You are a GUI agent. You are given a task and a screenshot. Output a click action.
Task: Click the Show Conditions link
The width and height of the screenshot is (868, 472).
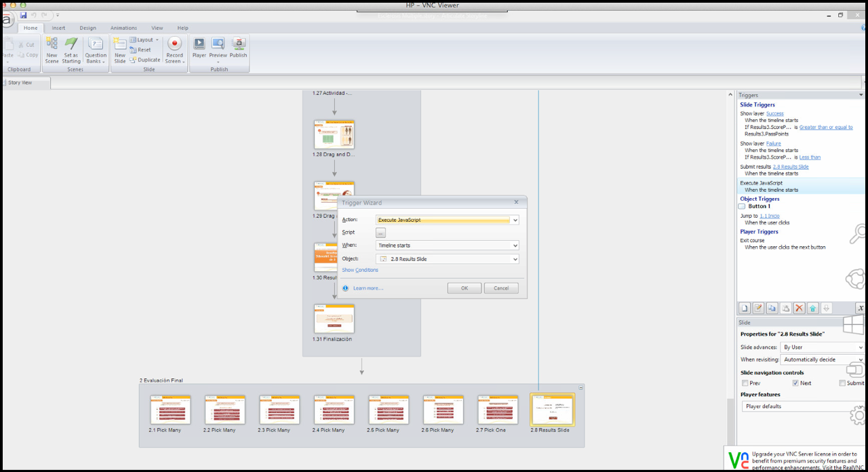point(360,271)
